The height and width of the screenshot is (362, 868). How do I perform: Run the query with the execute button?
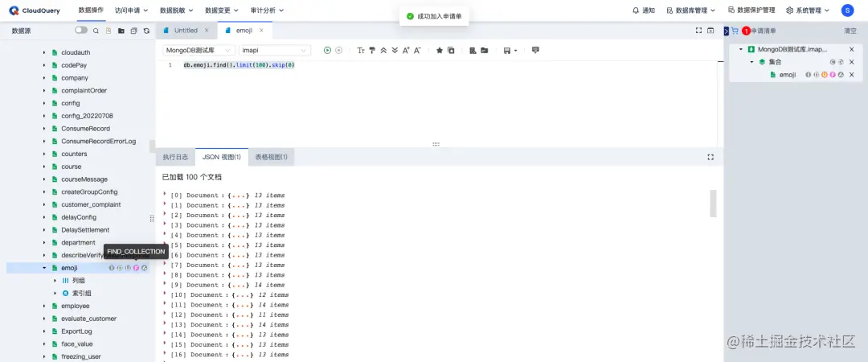pos(327,51)
